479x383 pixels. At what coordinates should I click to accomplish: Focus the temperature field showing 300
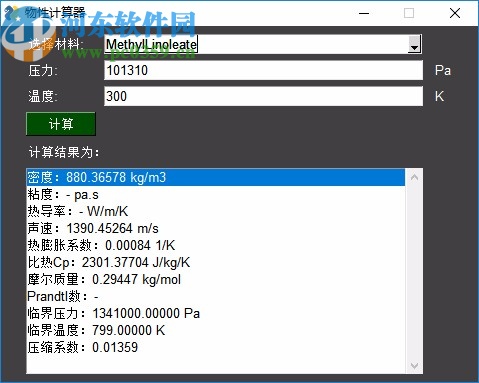[x=263, y=96]
